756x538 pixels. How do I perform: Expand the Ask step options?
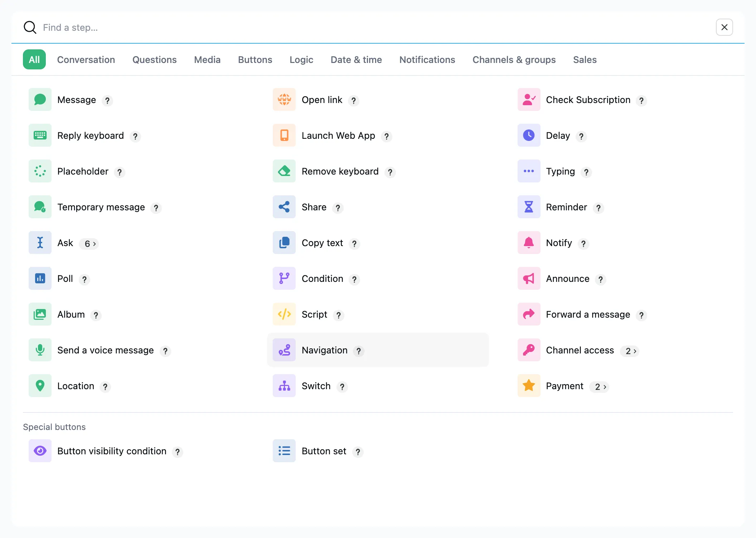coord(89,244)
